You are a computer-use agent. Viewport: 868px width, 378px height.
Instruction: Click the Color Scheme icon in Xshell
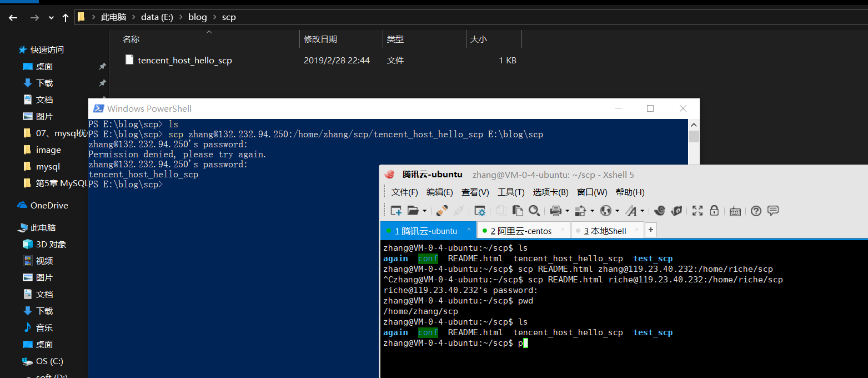[x=580, y=211]
